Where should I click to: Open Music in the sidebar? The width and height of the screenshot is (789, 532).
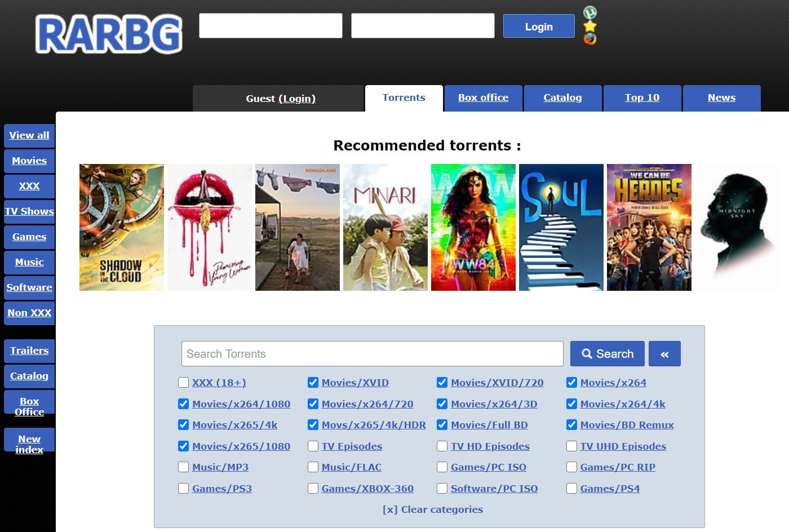tap(29, 263)
